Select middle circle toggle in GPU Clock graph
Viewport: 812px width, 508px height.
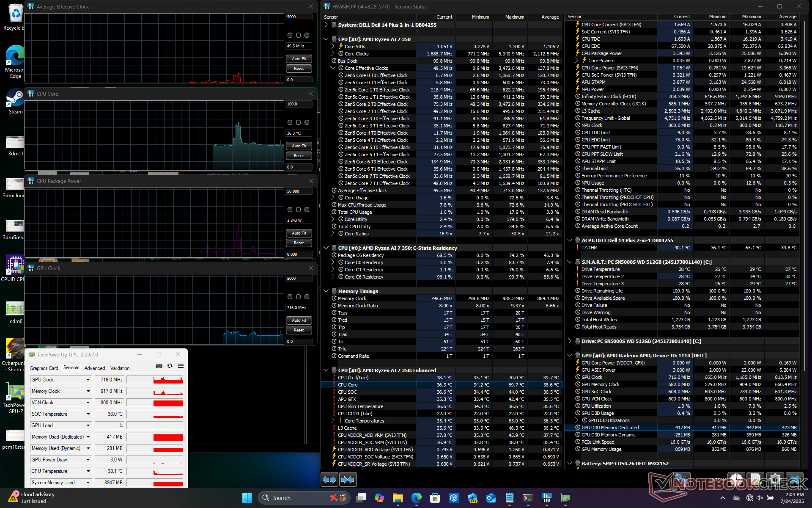point(298,297)
